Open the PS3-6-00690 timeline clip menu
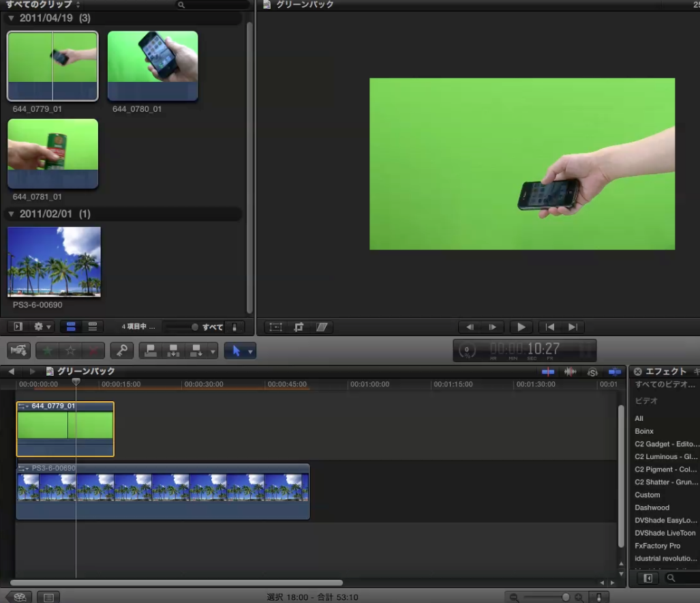The image size is (700, 603). 23,468
